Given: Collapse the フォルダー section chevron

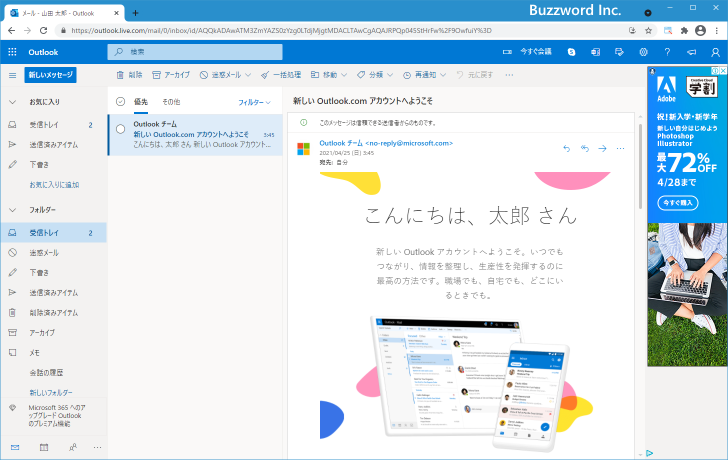Looking at the screenshot, I should click(x=13, y=210).
